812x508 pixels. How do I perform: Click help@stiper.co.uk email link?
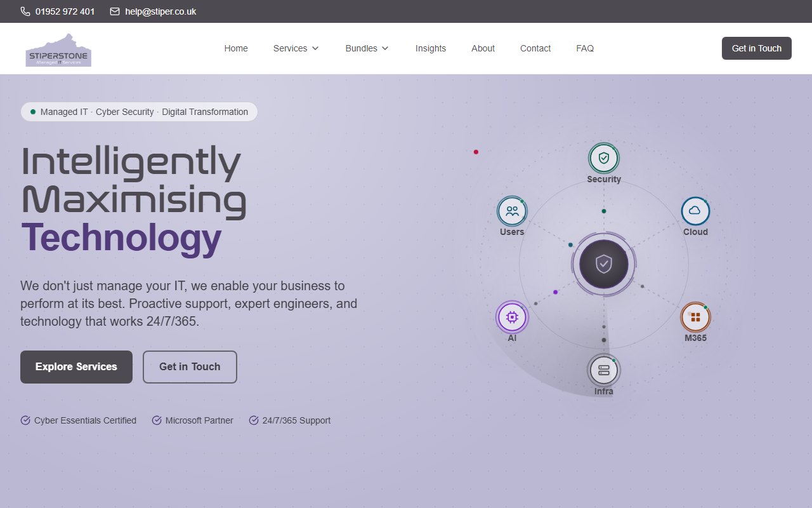coord(160,11)
